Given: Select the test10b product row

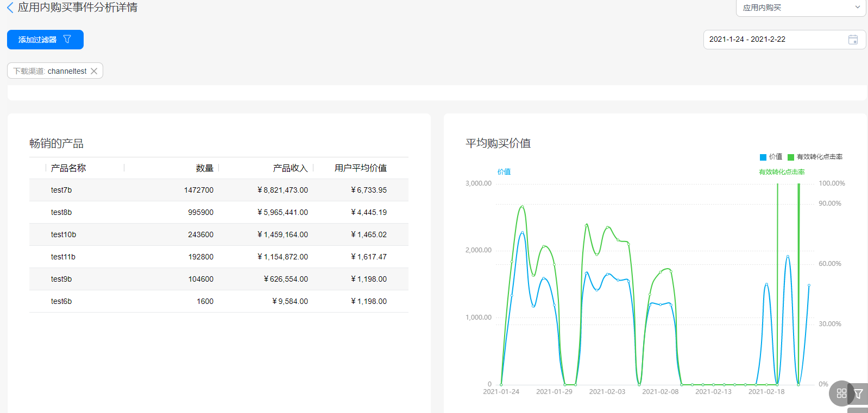Looking at the screenshot, I should (219, 234).
